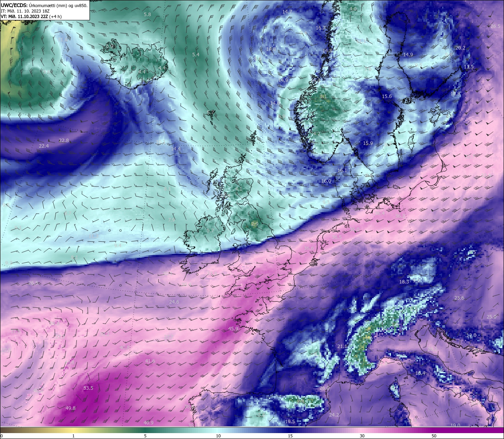The image size is (504, 439).
Task: Click the color scale tick label 10
Action: (218, 436)
